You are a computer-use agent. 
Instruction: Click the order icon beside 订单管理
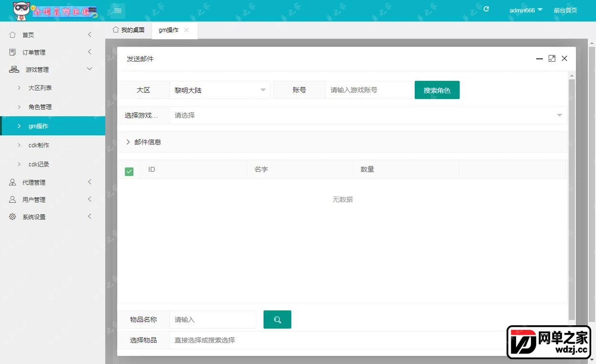pyautogui.click(x=12, y=52)
